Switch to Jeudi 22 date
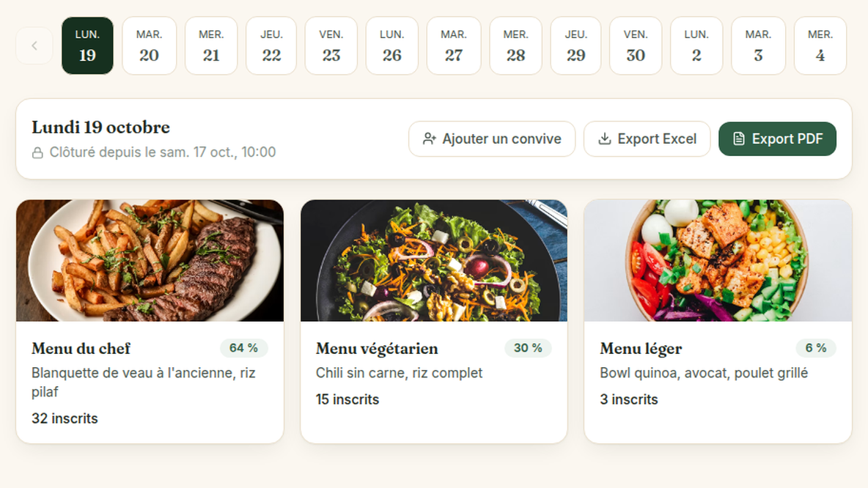This screenshot has height=488, width=868. (x=271, y=45)
